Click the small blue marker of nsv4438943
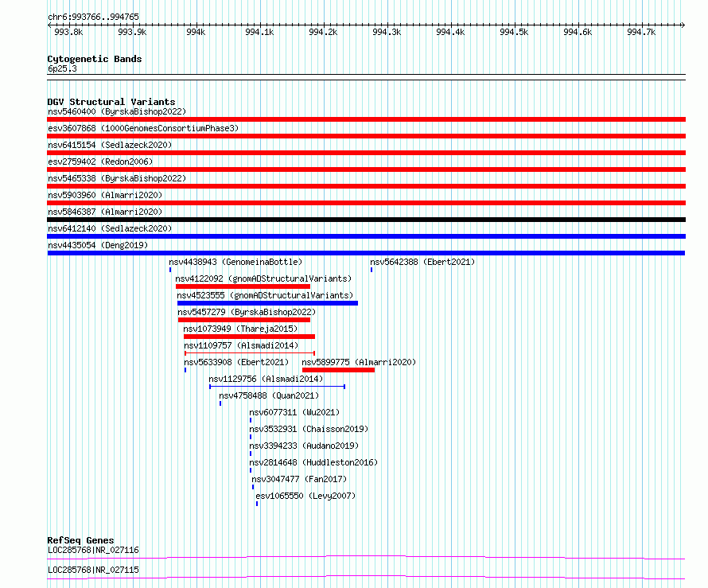The width and height of the screenshot is (708, 588). (x=170, y=270)
